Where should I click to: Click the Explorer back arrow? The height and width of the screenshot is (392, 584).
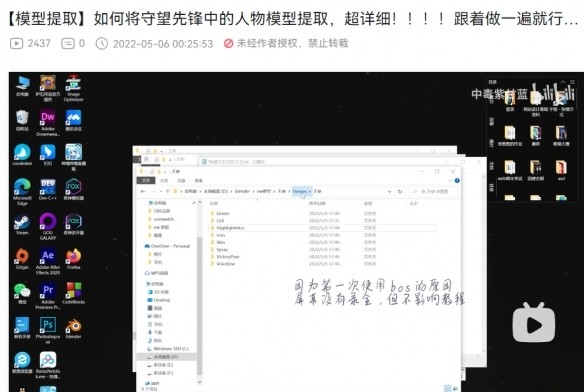143,191
